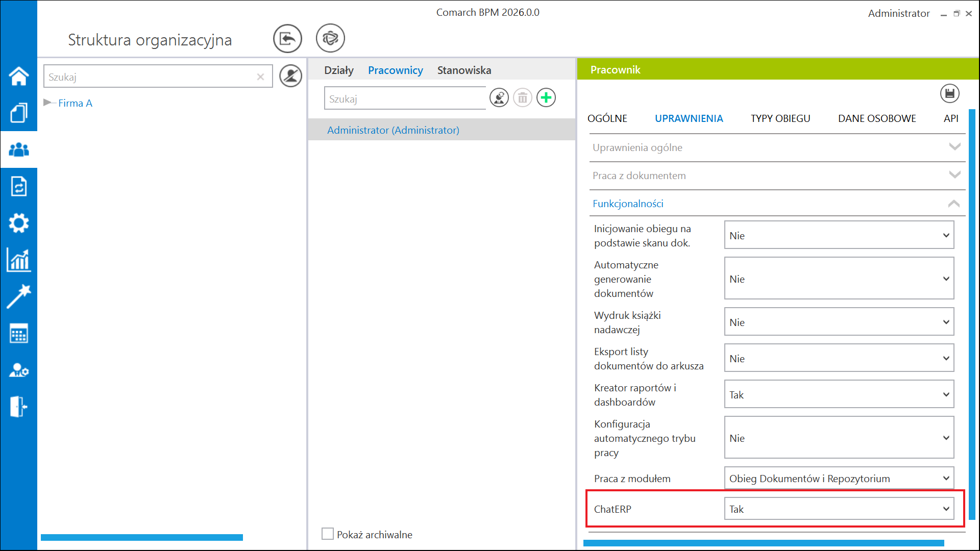Click the logout door icon in sidebar

pyautogui.click(x=18, y=407)
